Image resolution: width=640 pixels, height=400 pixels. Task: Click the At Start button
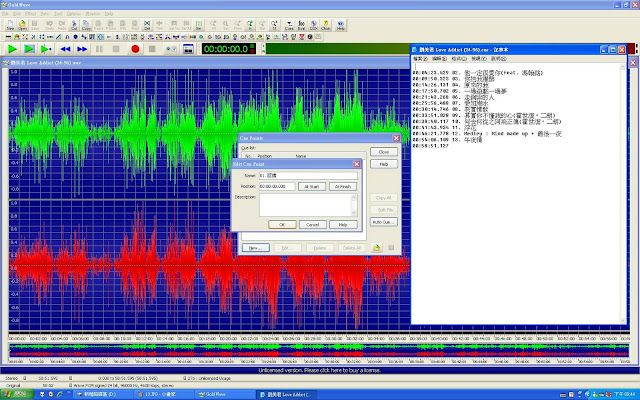tap(311, 186)
